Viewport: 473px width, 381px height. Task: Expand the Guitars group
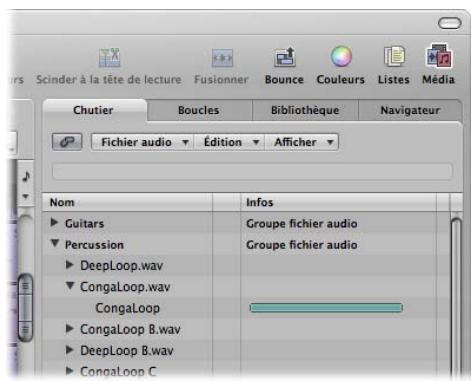tap(54, 222)
